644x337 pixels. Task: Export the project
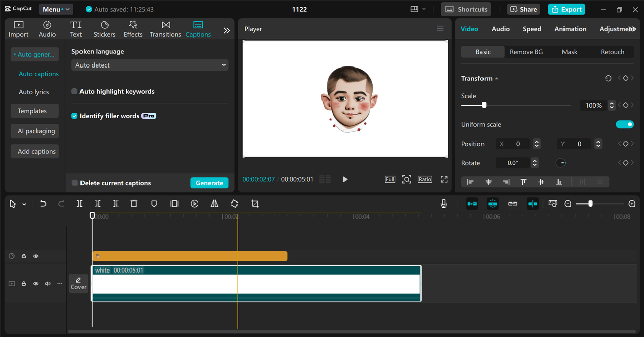click(567, 9)
